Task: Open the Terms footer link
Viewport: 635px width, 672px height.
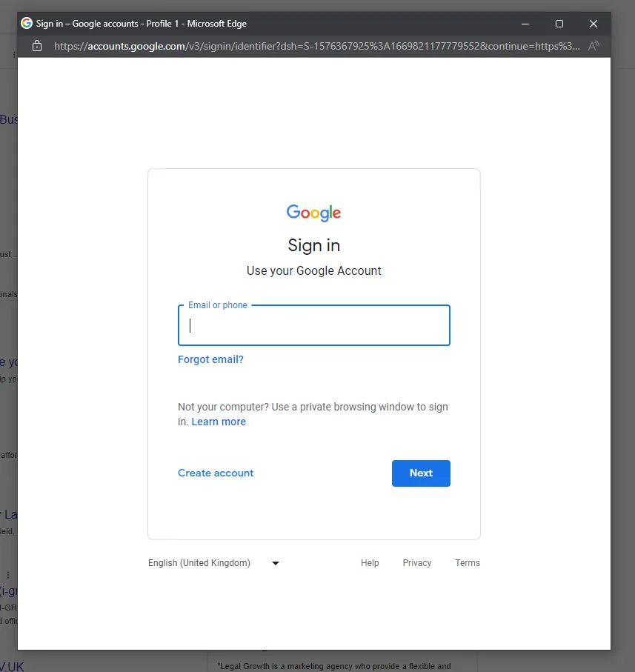Action: (468, 562)
